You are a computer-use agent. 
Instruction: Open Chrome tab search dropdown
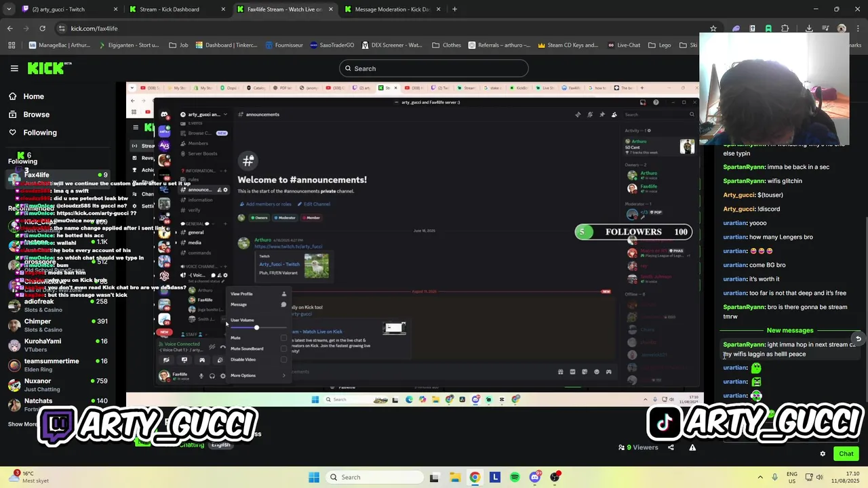(x=9, y=9)
